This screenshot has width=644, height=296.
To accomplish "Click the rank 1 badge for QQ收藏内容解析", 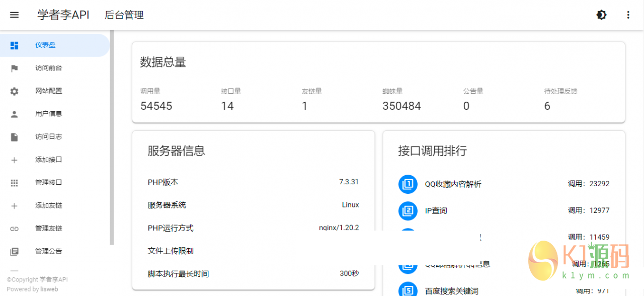I will 408,184.
